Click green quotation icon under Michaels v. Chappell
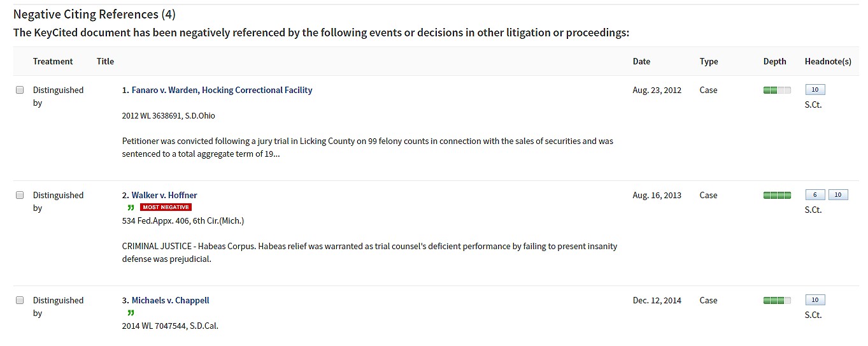 point(131,313)
